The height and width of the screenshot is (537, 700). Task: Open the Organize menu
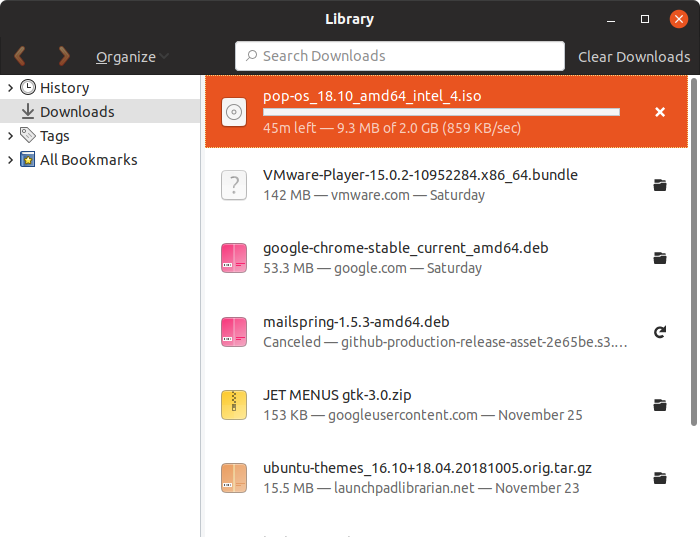click(132, 57)
